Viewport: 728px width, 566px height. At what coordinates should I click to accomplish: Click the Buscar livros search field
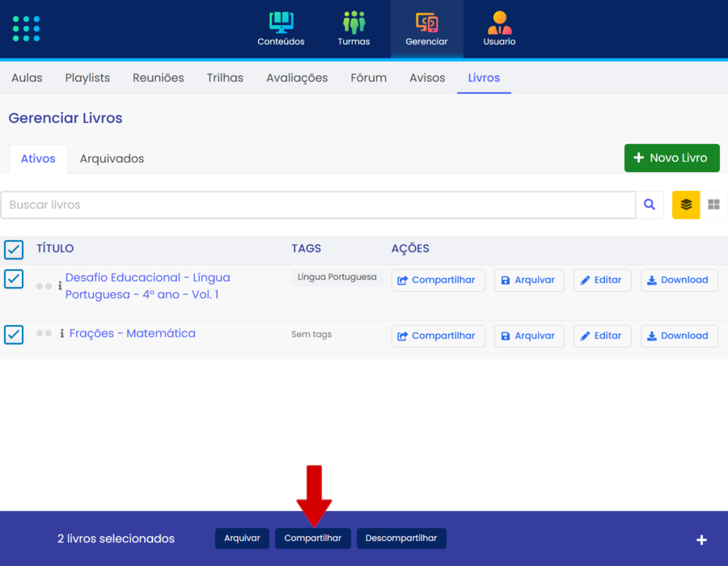318,205
